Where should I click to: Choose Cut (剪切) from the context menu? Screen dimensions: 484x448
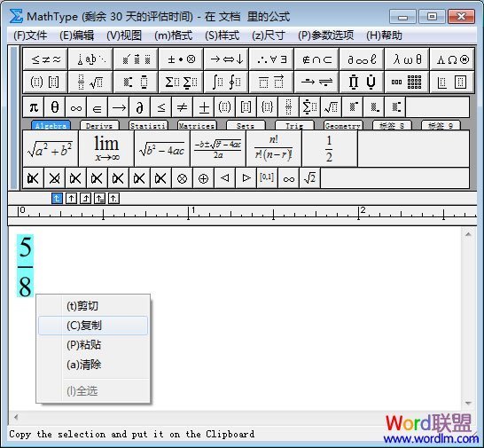(93, 305)
